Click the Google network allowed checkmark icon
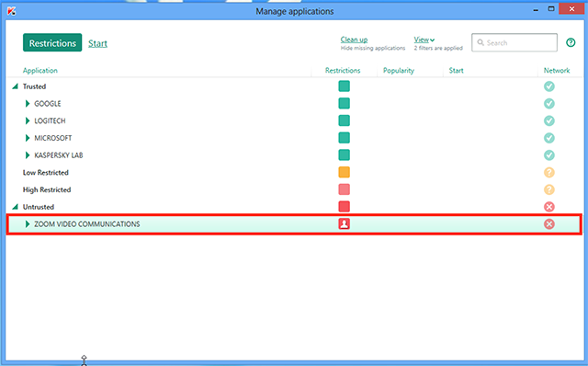Viewport: 588px width, 366px height. click(x=549, y=104)
